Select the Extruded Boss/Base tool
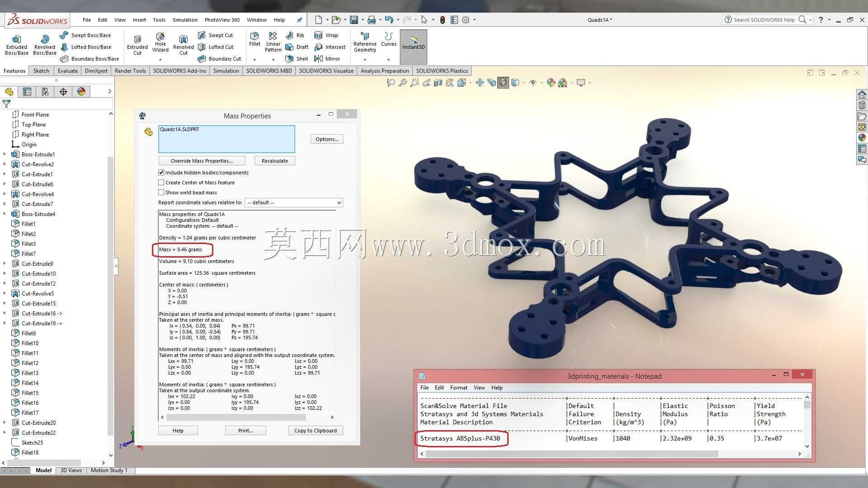 pyautogui.click(x=17, y=45)
